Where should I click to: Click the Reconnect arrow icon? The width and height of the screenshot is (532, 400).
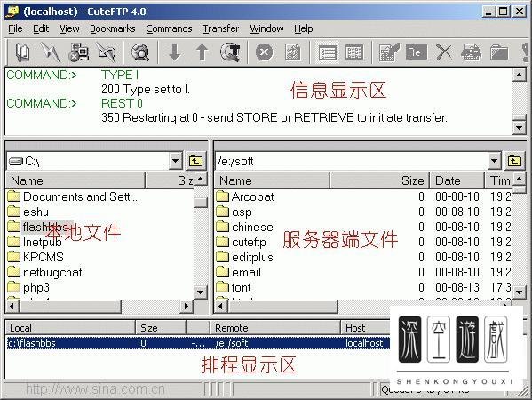tap(107, 52)
